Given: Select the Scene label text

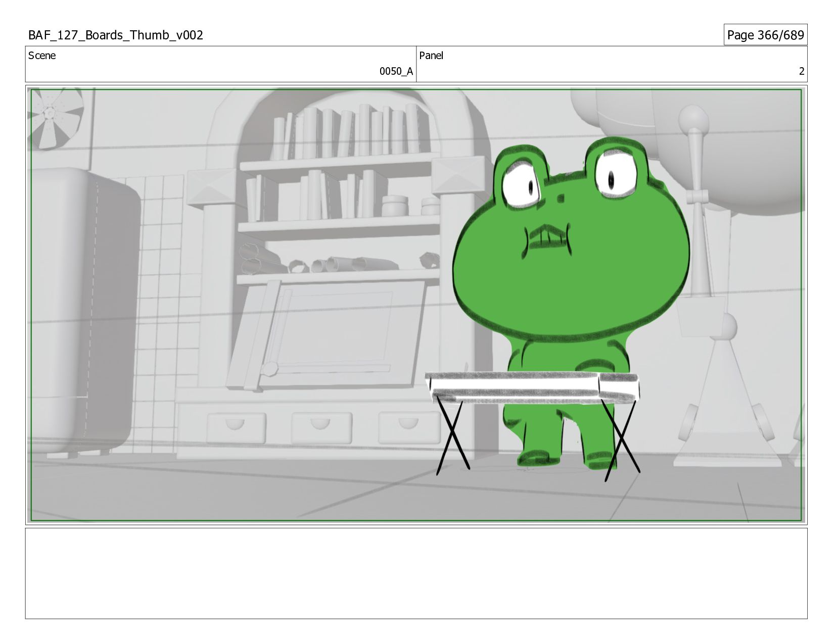Looking at the screenshot, I should click(42, 56).
